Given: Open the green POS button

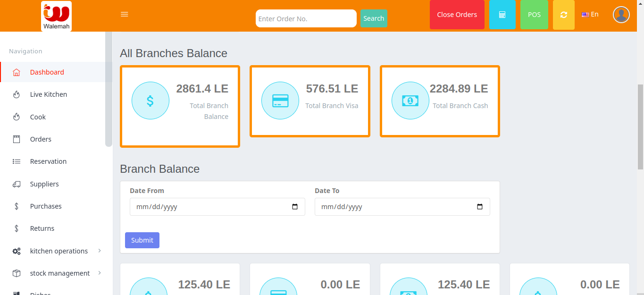Looking at the screenshot, I should [534, 15].
